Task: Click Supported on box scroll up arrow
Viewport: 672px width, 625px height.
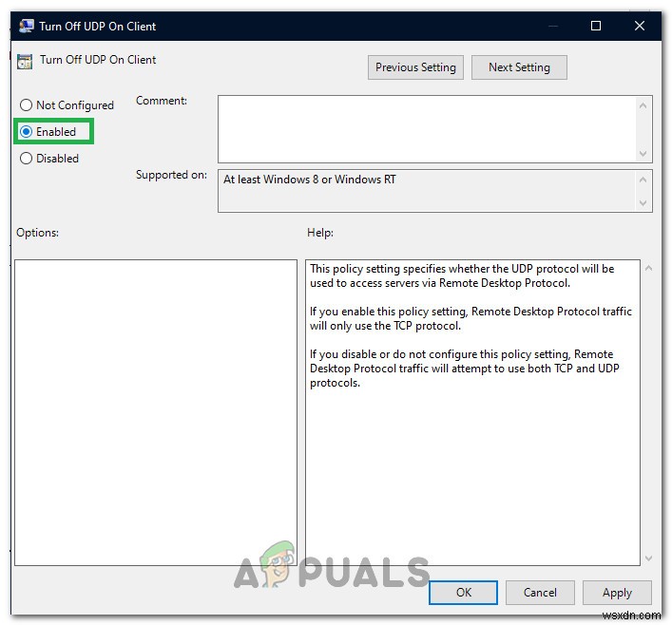Action: point(643,180)
